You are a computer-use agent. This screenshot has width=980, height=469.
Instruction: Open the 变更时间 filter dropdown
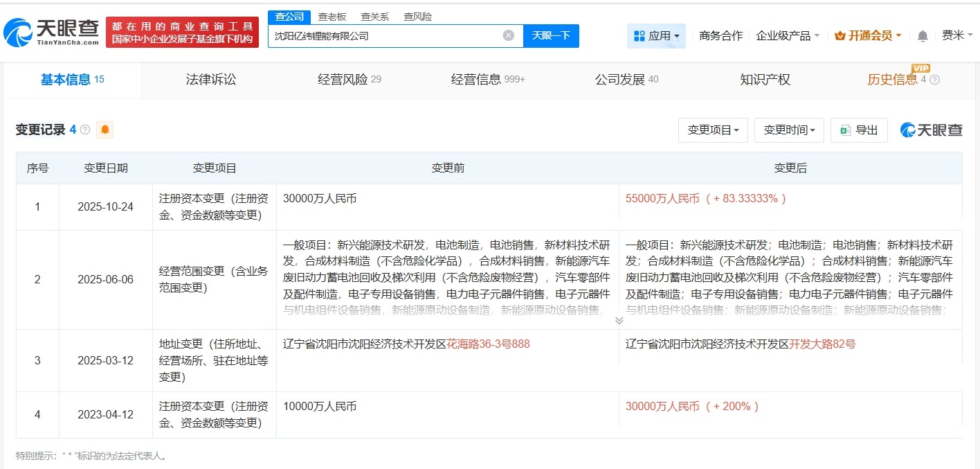(789, 130)
